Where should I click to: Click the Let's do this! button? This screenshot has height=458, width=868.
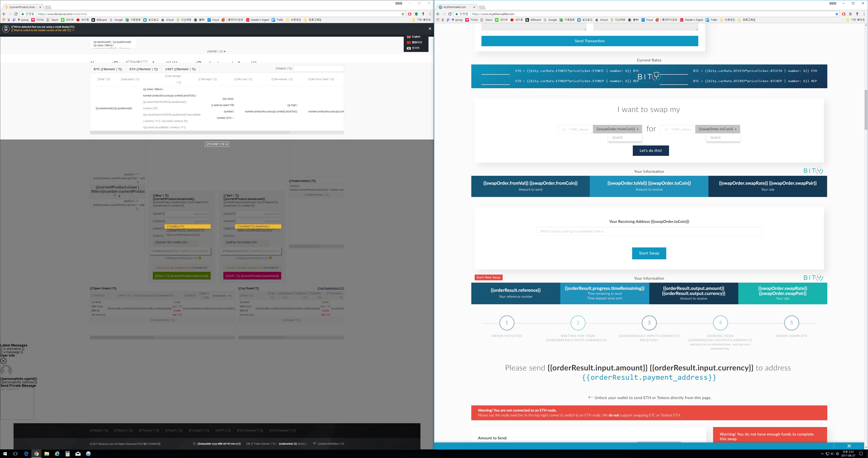pos(651,151)
